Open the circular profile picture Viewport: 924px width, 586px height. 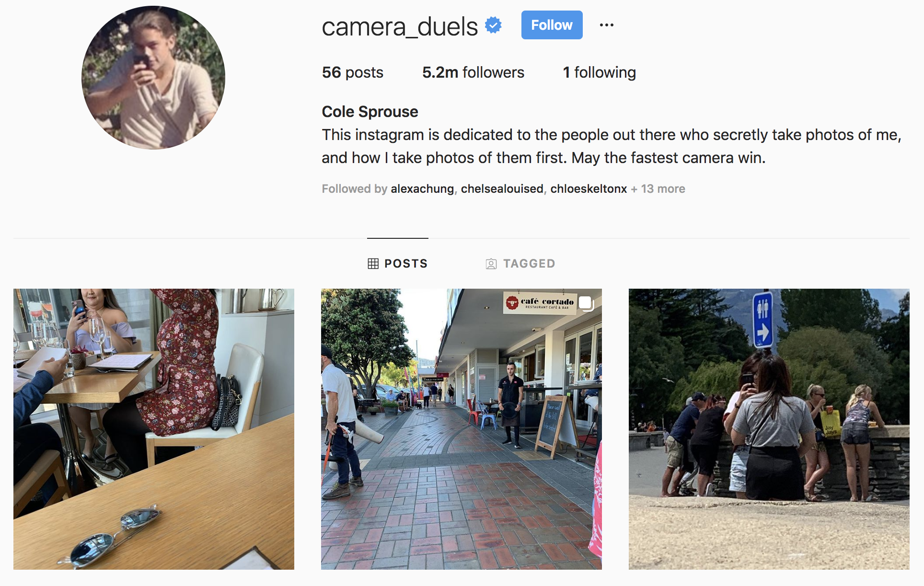tap(153, 77)
